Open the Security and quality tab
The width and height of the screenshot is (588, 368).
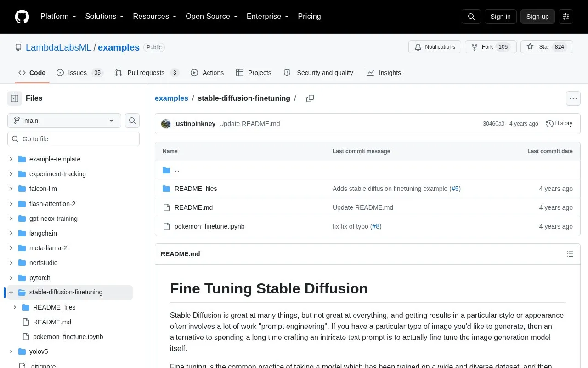(x=318, y=73)
